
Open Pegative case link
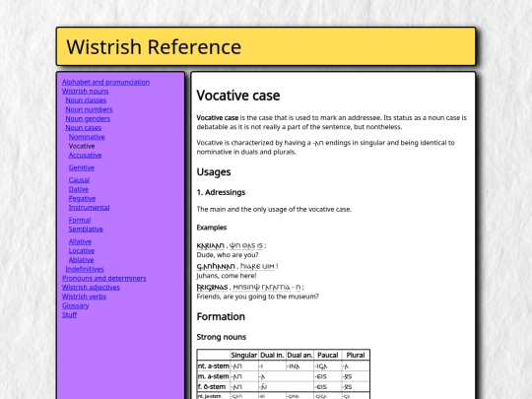pyautogui.click(x=82, y=198)
